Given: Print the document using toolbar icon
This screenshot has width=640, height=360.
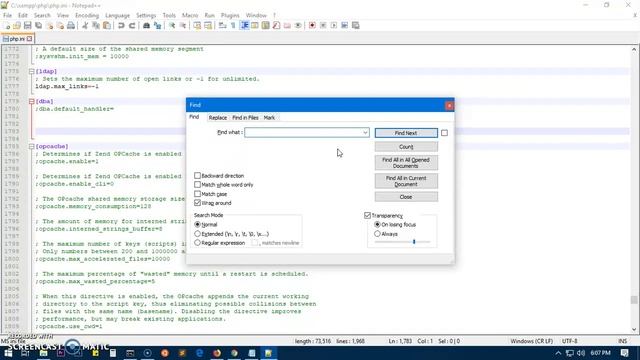Looking at the screenshot, I should tap(71, 25).
